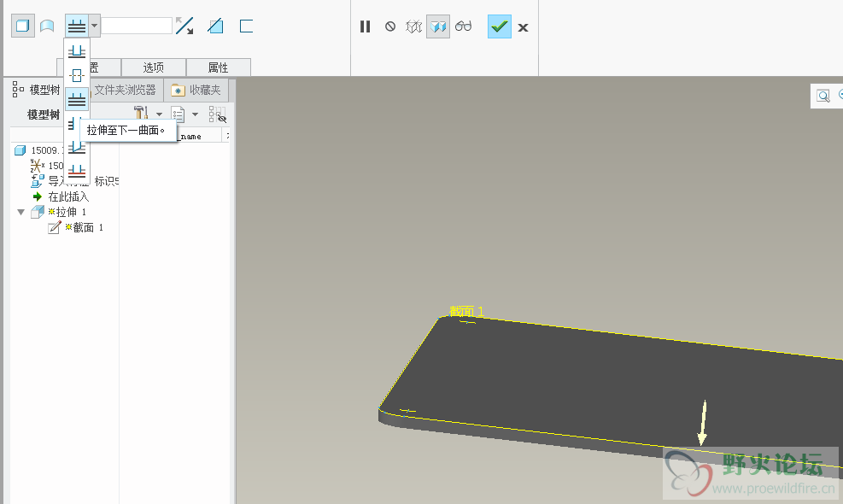Click the 截面 1 label in viewport
The height and width of the screenshot is (504, 843).
466,311
